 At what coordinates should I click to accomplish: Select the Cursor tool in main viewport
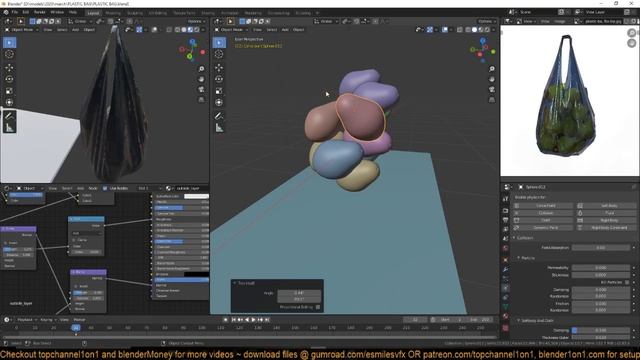click(x=219, y=54)
